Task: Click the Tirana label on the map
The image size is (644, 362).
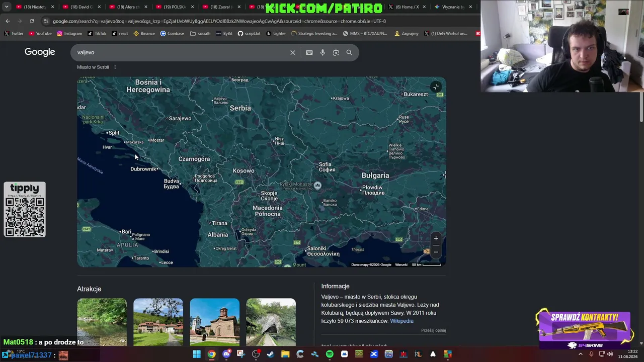Action: pyautogui.click(x=219, y=223)
